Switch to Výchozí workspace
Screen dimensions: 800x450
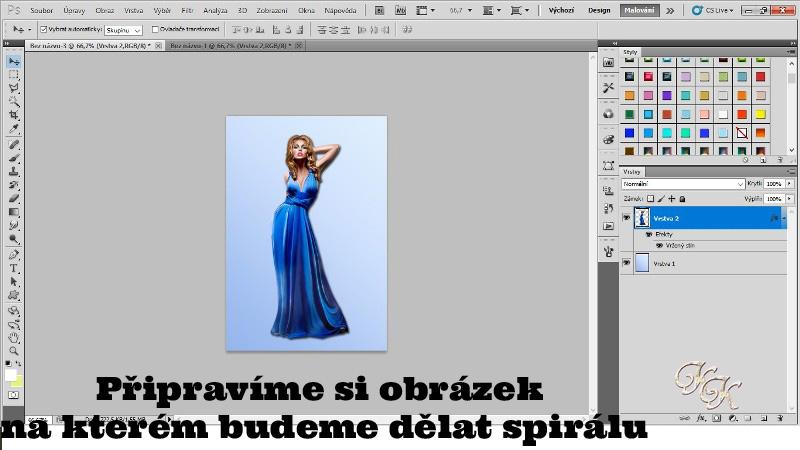coord(561,10)
